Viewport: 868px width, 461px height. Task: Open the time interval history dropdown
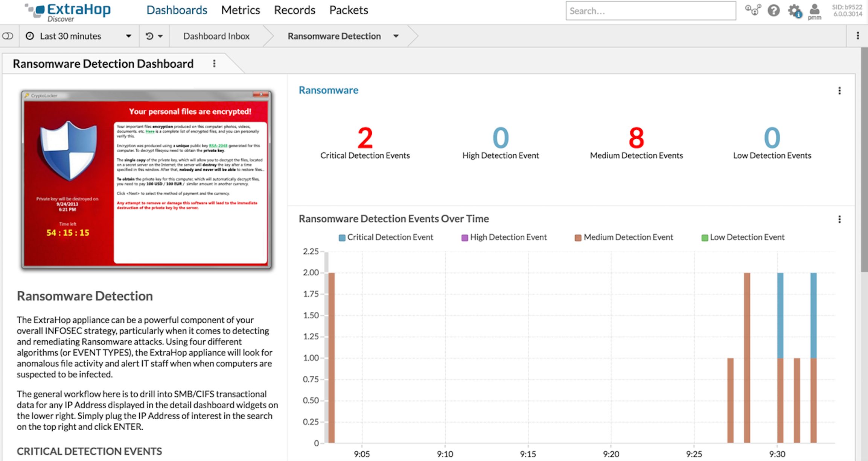pyautogui.click(x=154, y=36)
